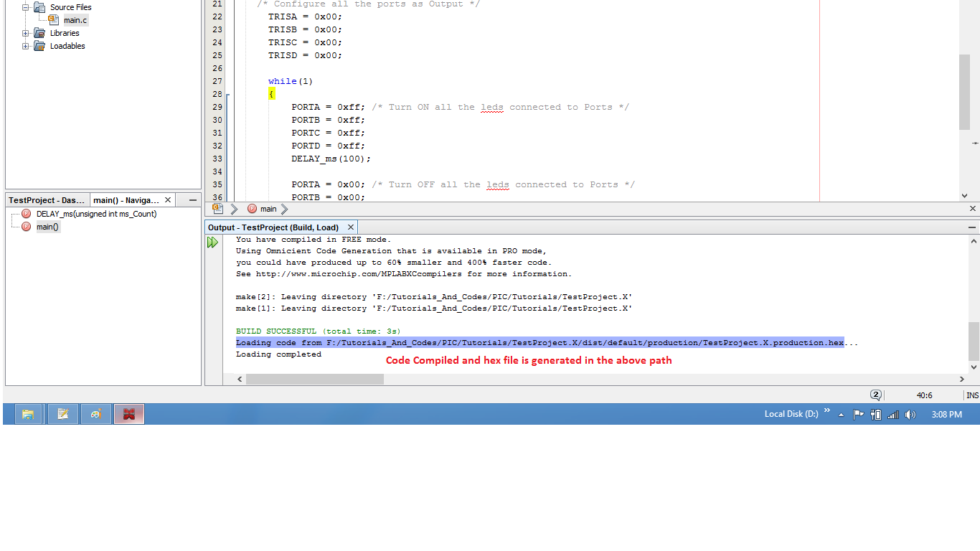
Task: Click the 3:08 PM taskbar clock
Action: pyautogui.click(x=946, y=415)
